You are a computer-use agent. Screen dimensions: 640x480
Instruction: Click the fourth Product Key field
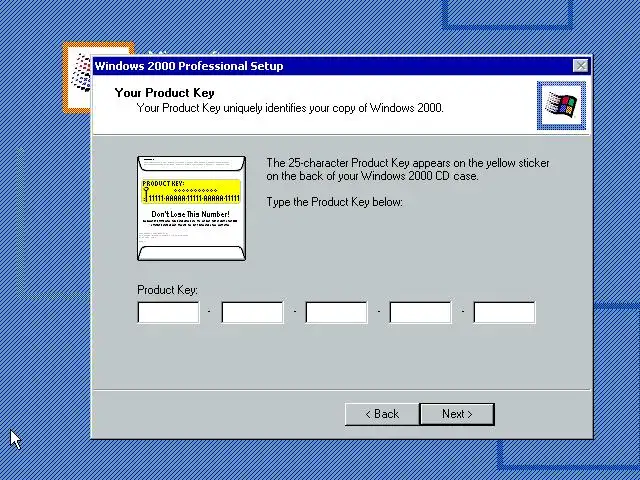420,313
